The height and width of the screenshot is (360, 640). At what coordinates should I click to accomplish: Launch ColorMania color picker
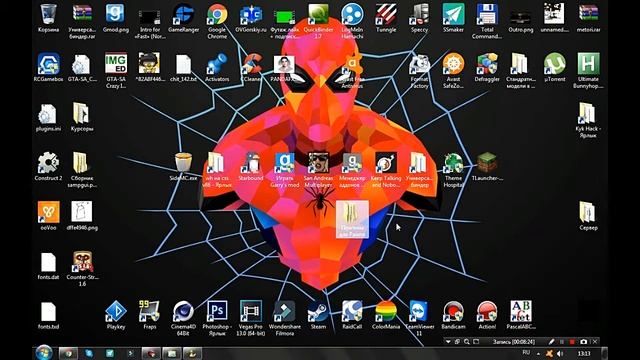tap(386, 315)
